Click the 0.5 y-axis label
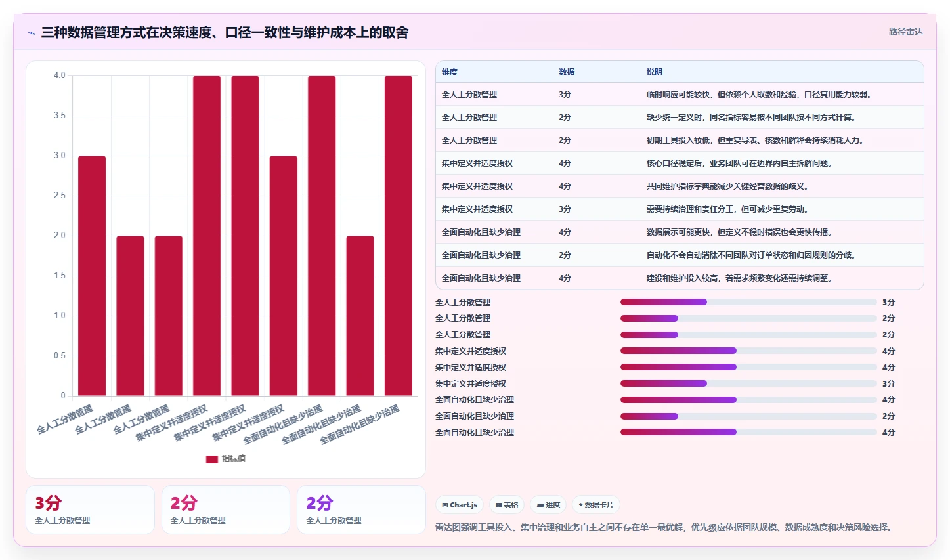 click(60, 356)
